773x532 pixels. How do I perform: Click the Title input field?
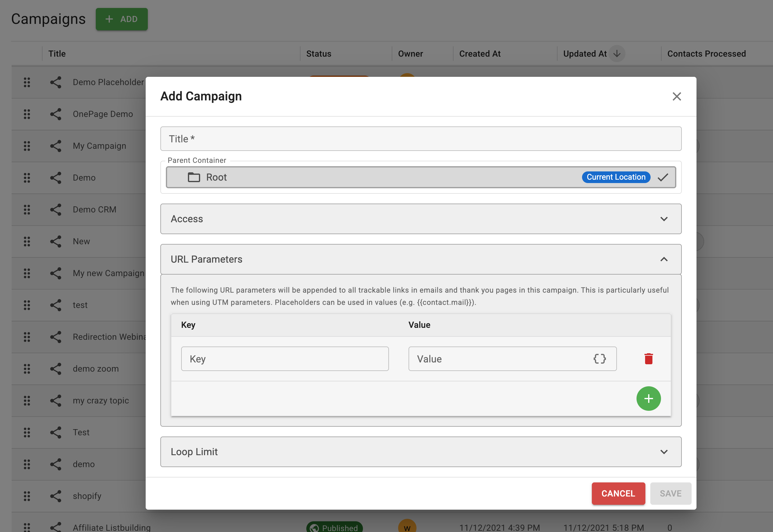[x=420, y=139]
